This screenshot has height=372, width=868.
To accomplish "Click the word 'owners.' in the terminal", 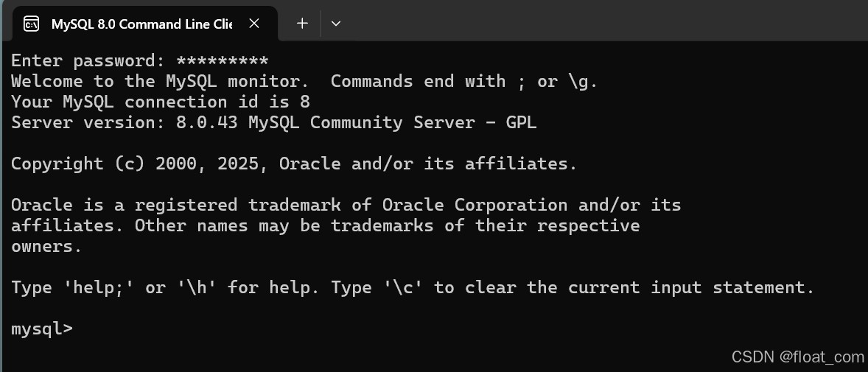I will (x=46, y=246).
